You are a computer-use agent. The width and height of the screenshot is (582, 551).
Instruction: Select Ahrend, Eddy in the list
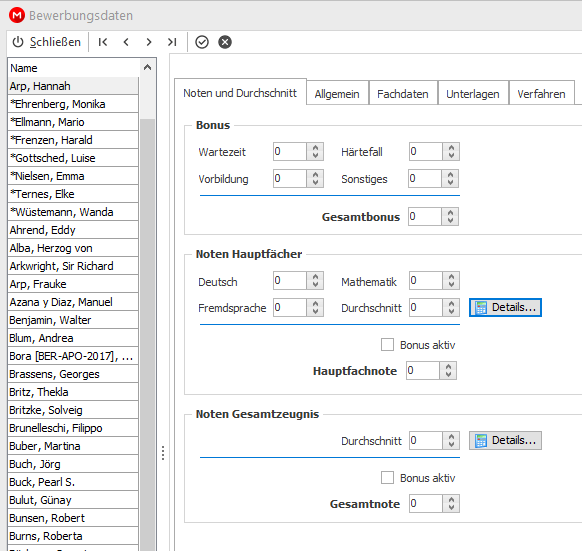[73, 230]
